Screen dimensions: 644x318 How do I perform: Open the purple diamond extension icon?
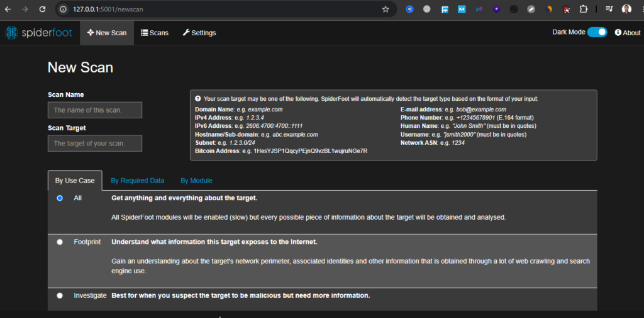496,9
